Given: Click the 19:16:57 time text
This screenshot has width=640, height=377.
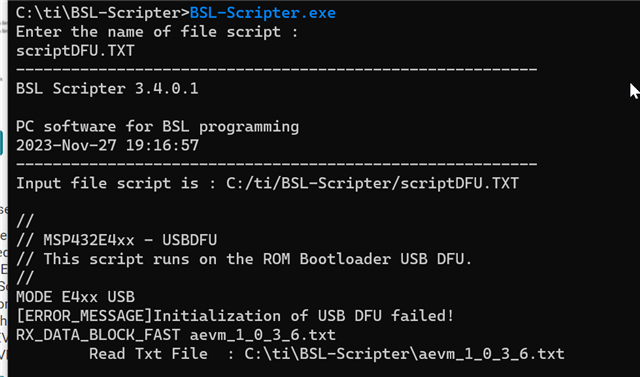Looking at the screenshot, I should click(x=162, y=145).
